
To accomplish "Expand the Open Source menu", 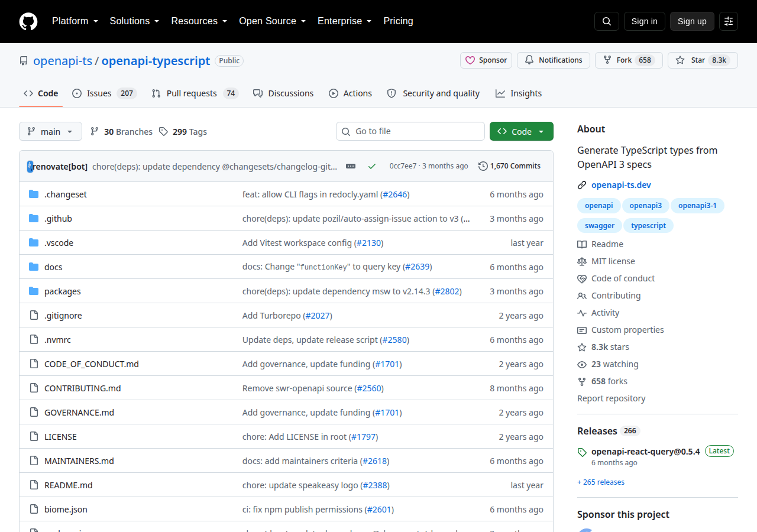I will [273, 21].
